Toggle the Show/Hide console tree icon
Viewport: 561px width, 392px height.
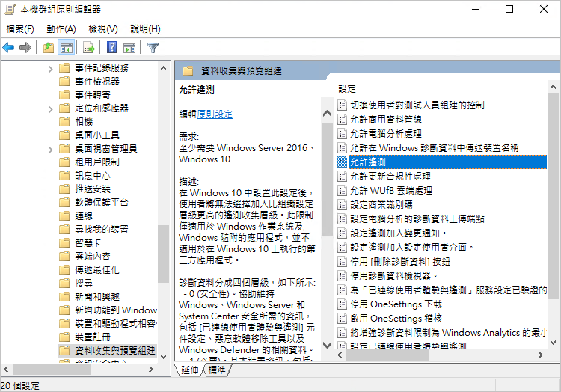click(66, 47)
